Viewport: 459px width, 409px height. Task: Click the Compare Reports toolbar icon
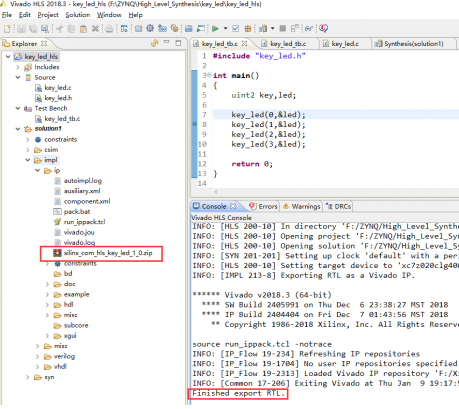(x=295, y=29)
